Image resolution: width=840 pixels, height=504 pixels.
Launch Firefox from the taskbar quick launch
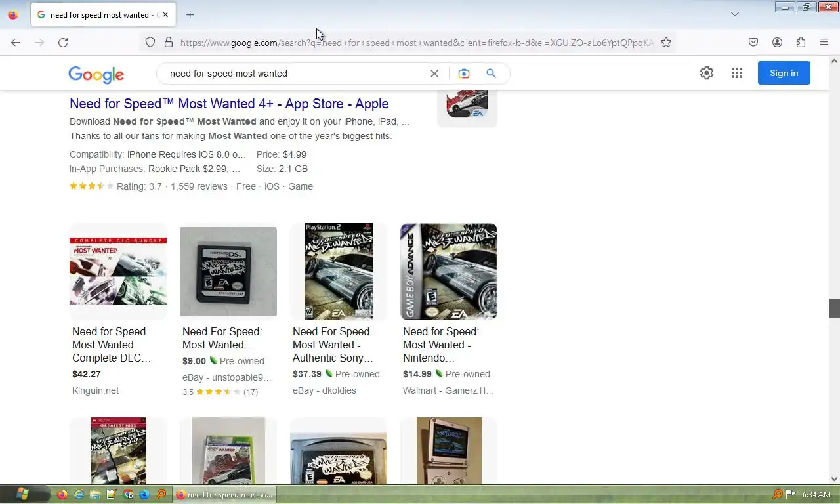pos(62,494)
